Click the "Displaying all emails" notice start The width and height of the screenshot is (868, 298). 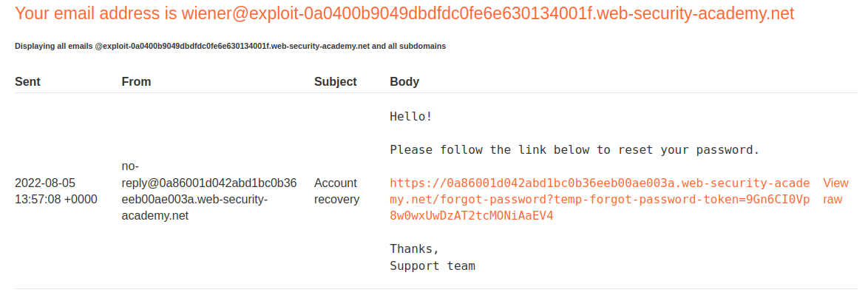[x=53, y=46]
